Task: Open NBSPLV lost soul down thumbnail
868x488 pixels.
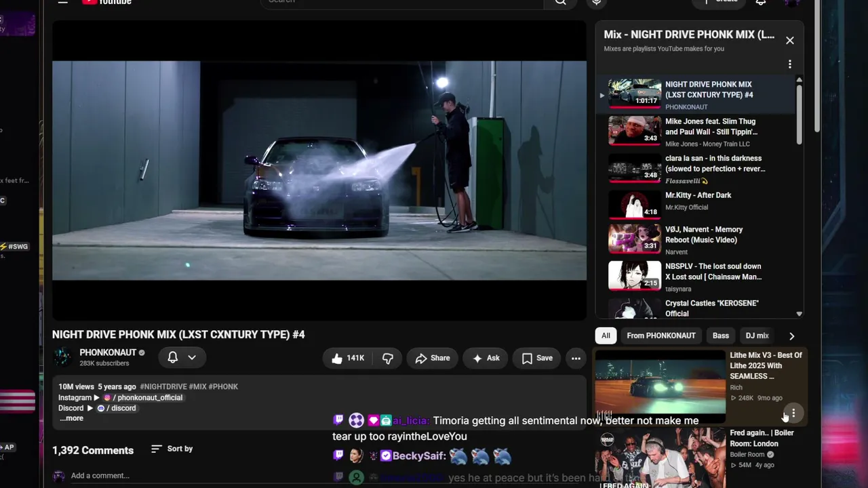Action: coord(635,276)
